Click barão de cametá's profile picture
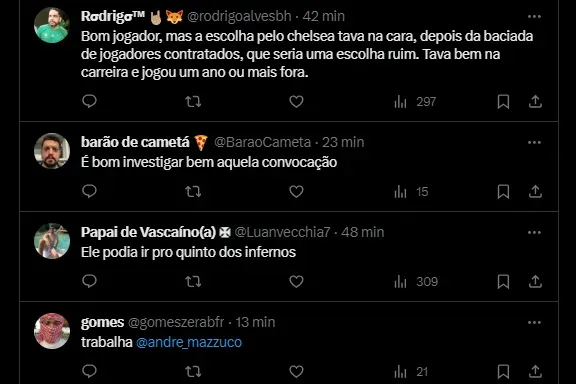Image resolution: width=576 pixels, height=384 pixels. point(52,151)
